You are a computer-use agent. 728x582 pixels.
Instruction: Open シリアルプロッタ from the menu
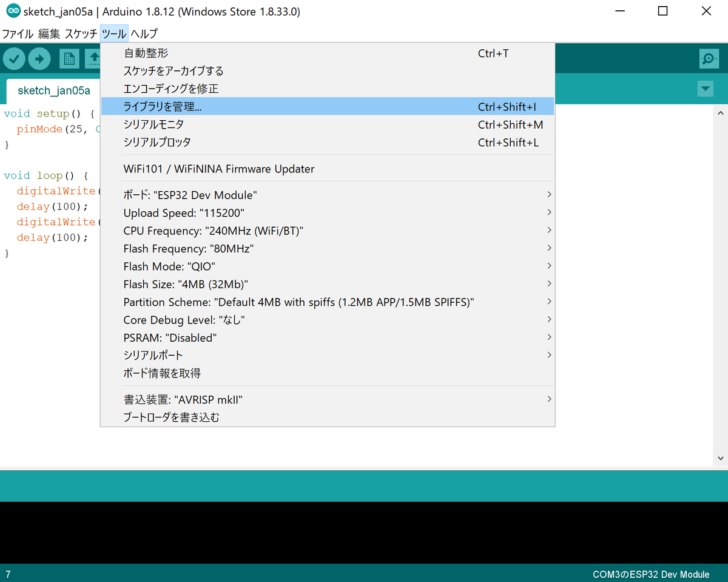328,142
